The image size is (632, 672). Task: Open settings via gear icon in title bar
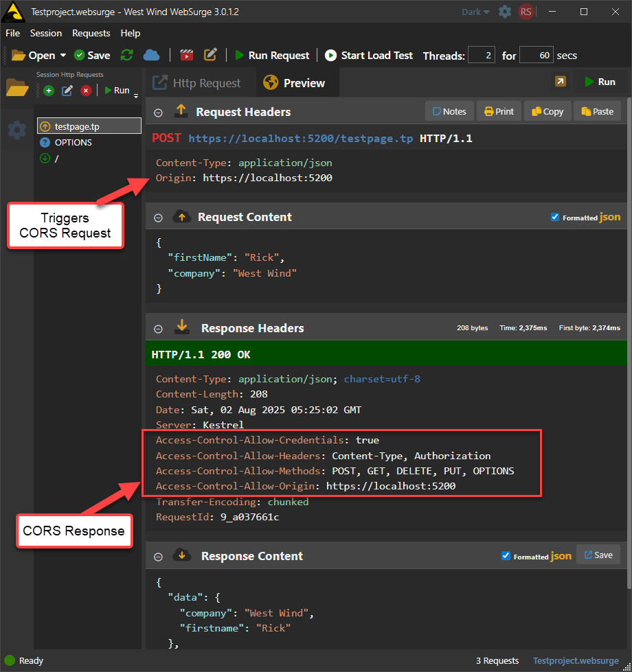[505, 12]
